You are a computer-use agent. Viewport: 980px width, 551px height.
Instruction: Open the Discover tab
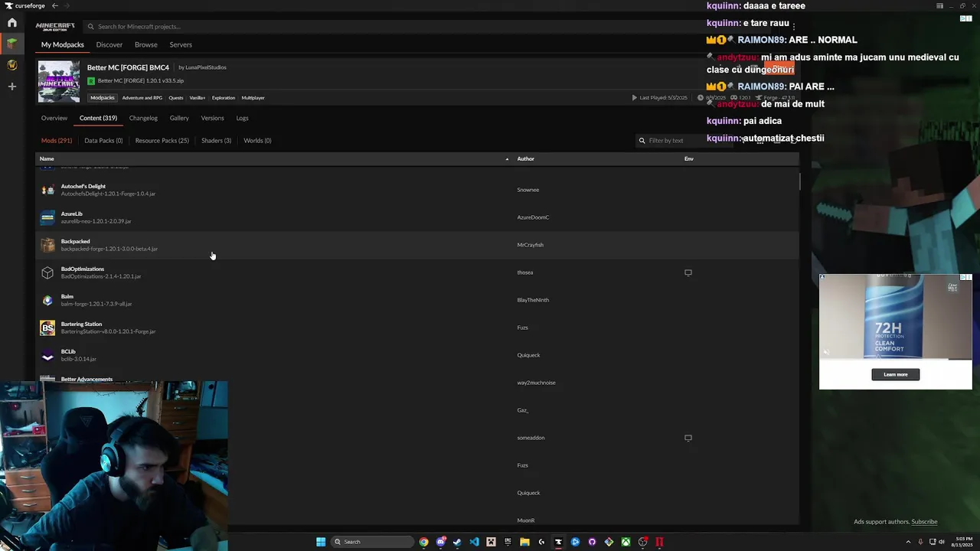(109, 44)
